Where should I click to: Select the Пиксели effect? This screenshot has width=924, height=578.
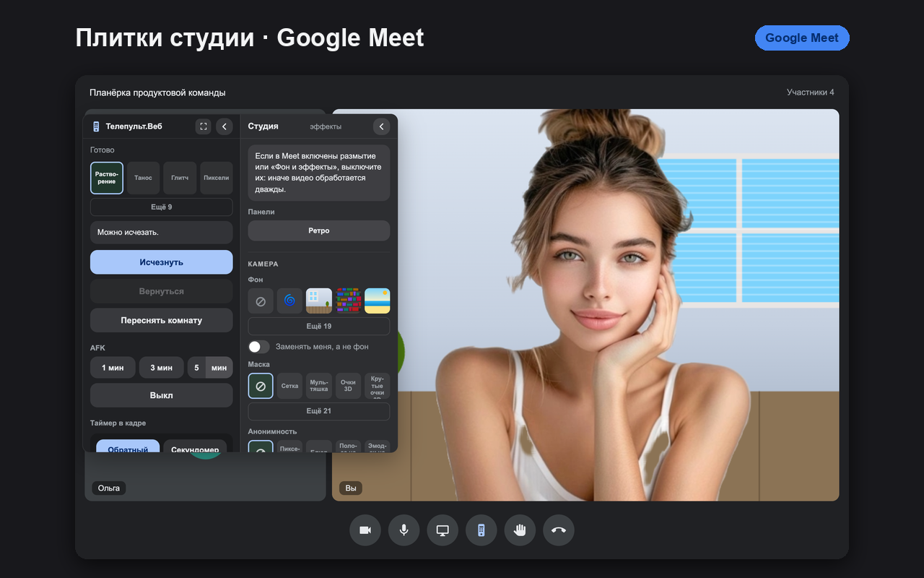click(216, 178)
